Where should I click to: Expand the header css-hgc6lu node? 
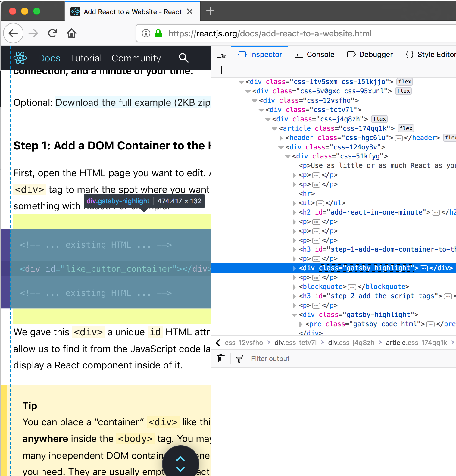(281, 138)
